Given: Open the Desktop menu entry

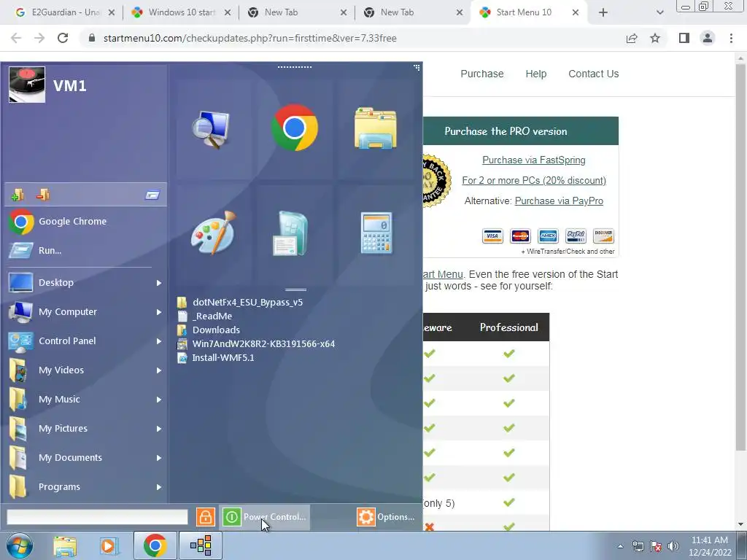Looking at the screenshot, I should coord(55,282).
